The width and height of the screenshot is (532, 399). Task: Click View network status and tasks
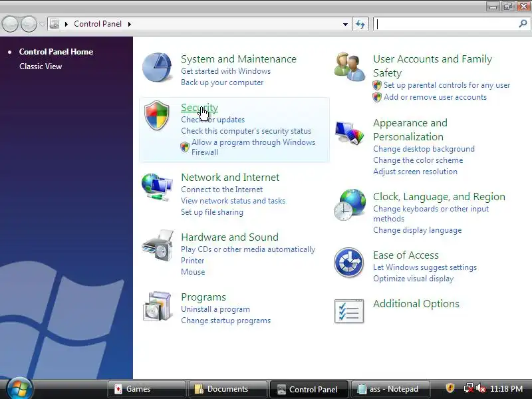233,201
